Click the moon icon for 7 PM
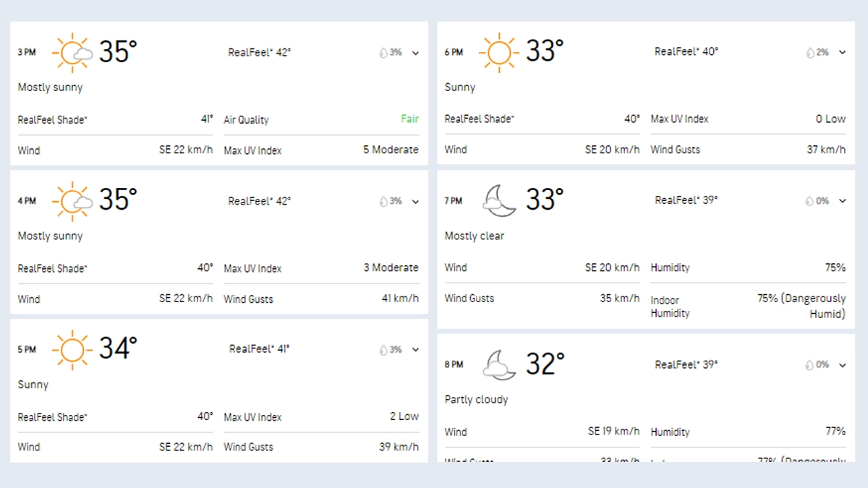 coord(500,200)
